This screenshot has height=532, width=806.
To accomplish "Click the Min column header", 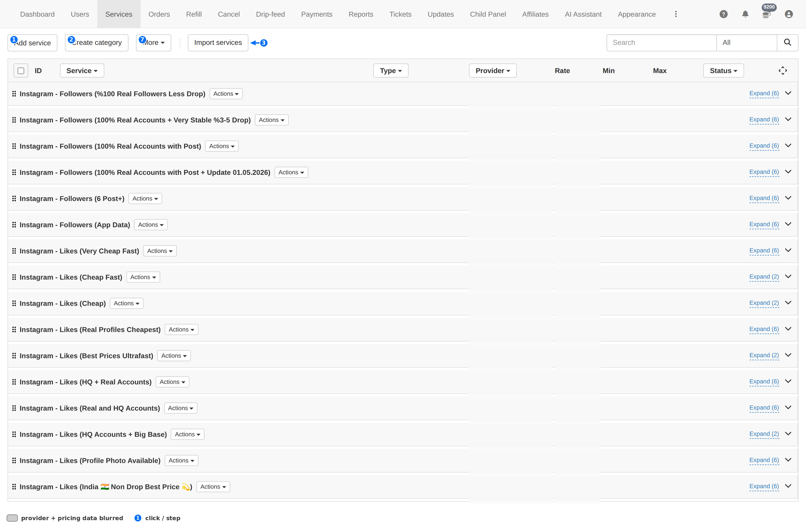I will tap(608, 71).
